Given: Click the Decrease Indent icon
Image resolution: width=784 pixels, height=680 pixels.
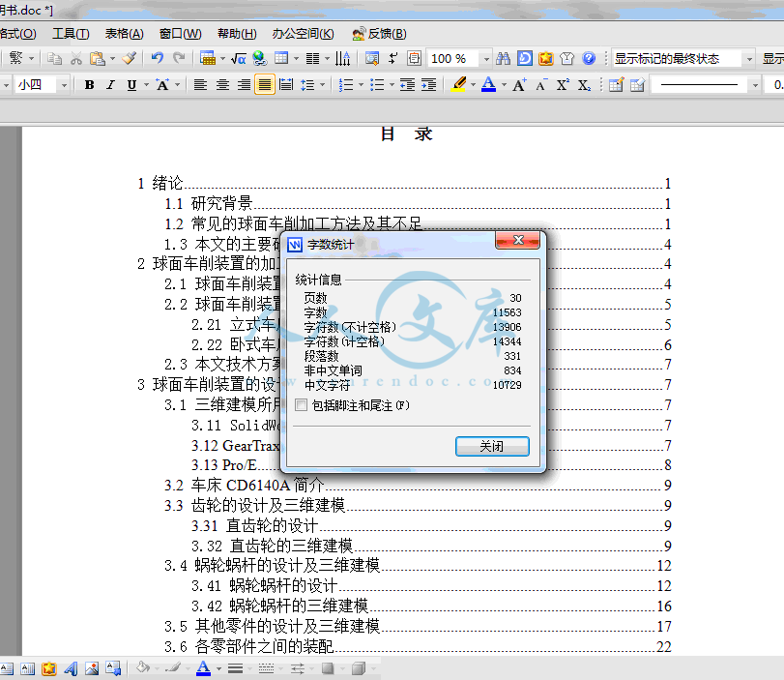Looking at the screenshot, I should coord(408,85).
